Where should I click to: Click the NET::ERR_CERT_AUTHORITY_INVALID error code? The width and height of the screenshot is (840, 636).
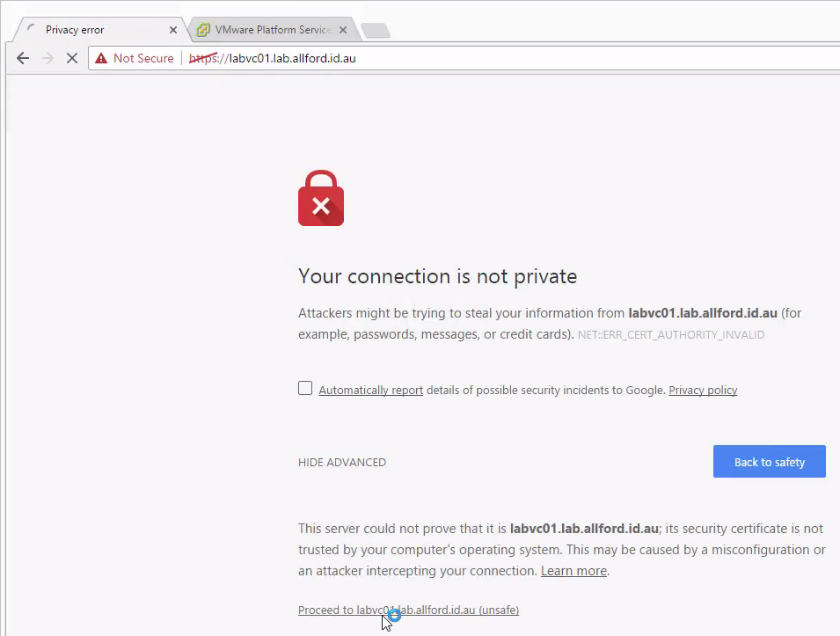coord(671,335)
